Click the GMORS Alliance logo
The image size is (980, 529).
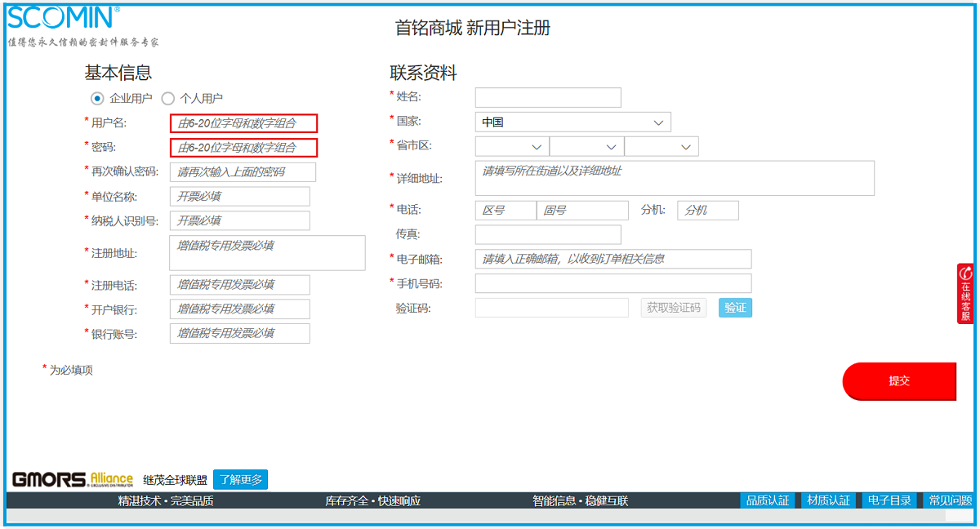coord(72,479)
